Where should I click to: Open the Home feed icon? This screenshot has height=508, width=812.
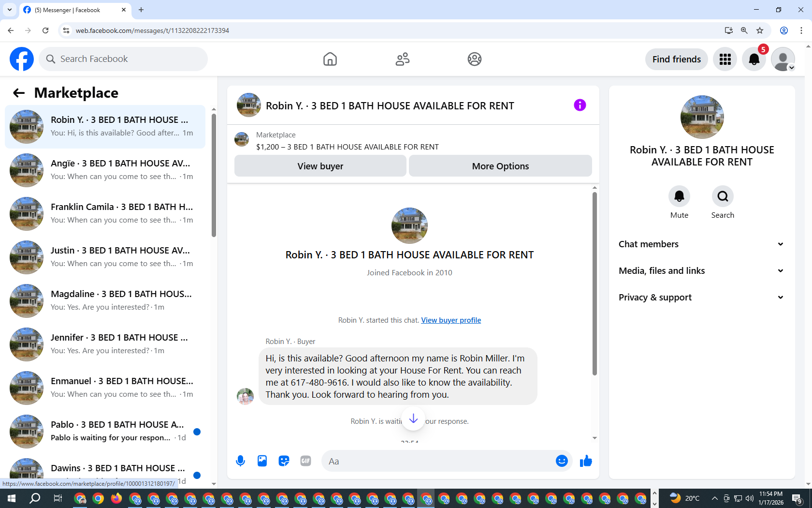[x=330, y=59]
